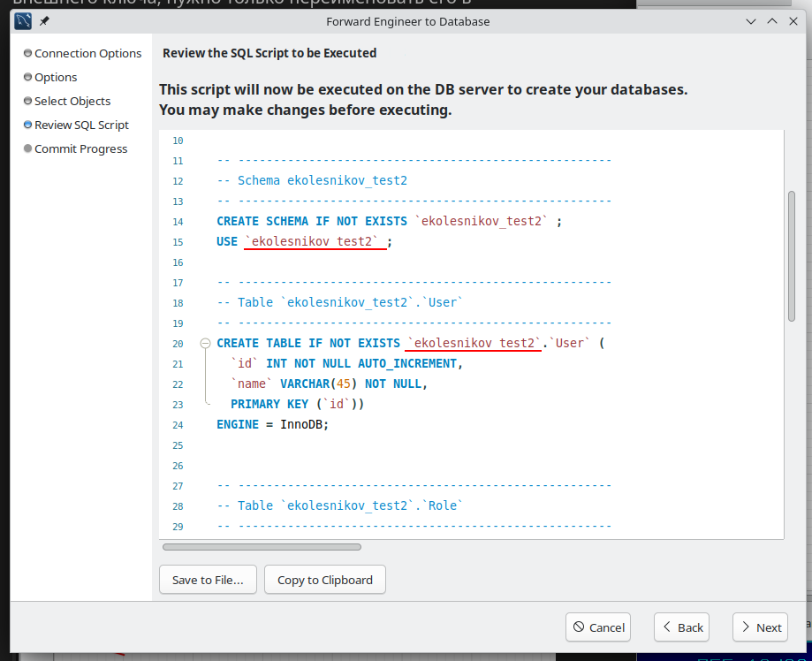The height and width of the screenshot is (661, 812).
Task: Click the vertical scrollbar of the SQL editor
Action: [791, 256]
